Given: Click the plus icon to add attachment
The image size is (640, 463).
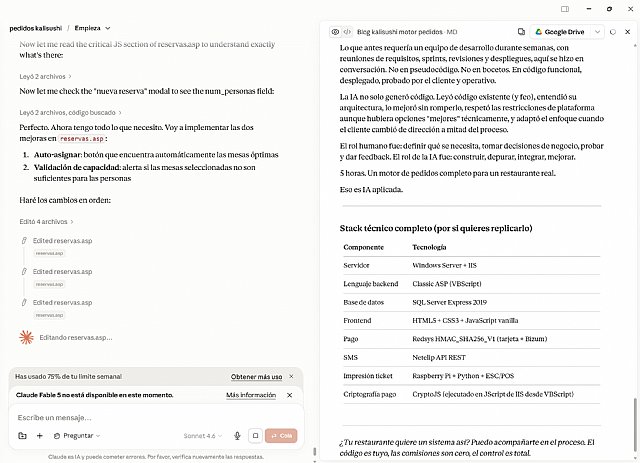Looking at the screenshot, I should 40,436.
